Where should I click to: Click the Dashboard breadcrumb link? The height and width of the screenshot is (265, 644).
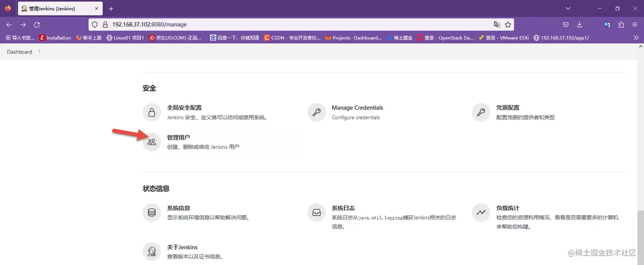click(20, 52)
